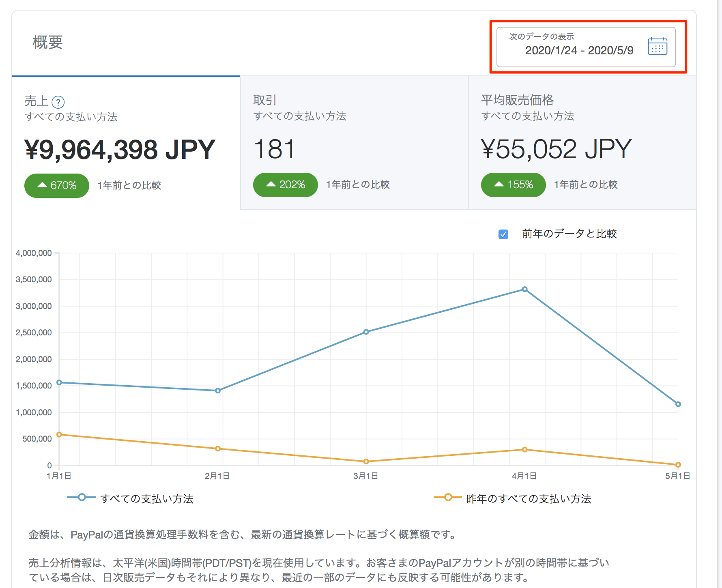
Task: Click the blue data point at 2月1日
Action: tap(218, 391)
